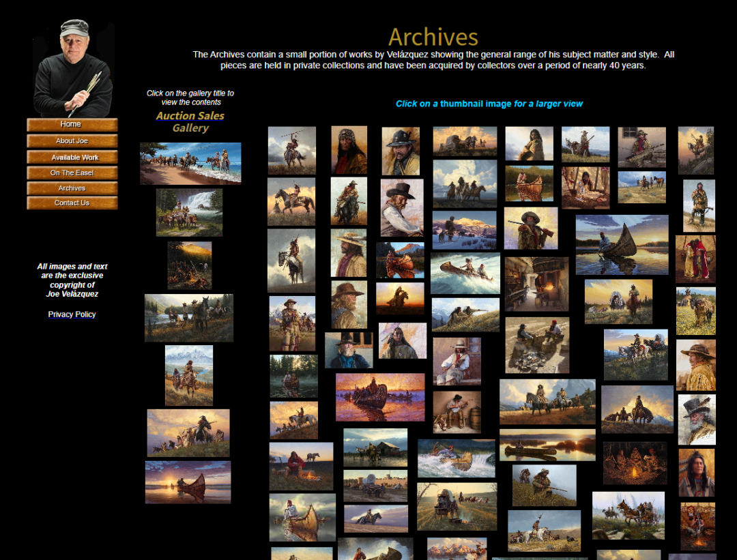The width and height of the screenshot is (737, 560).
Task: Open the fiddle player in white hat
Action: pyautogui.click(x=457, y=362)
